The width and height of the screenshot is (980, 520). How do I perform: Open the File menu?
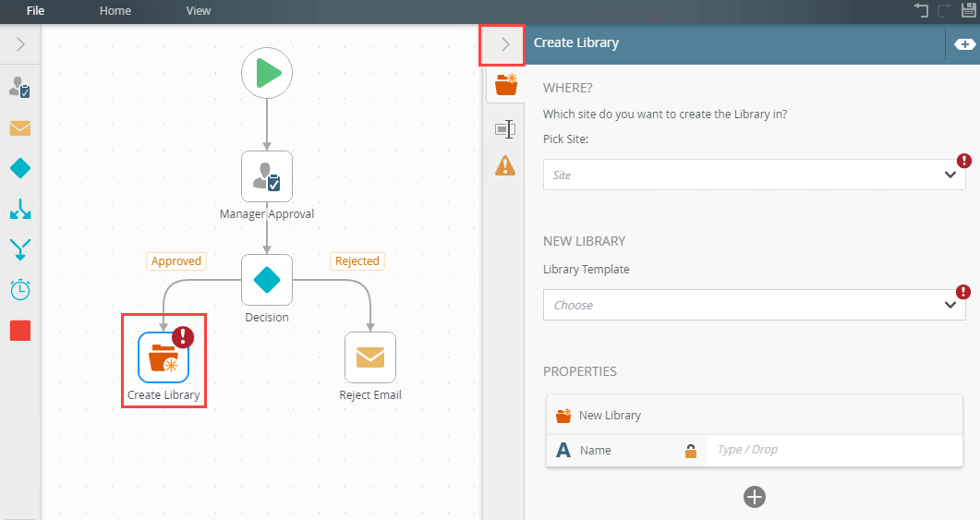tap(36, 11)
